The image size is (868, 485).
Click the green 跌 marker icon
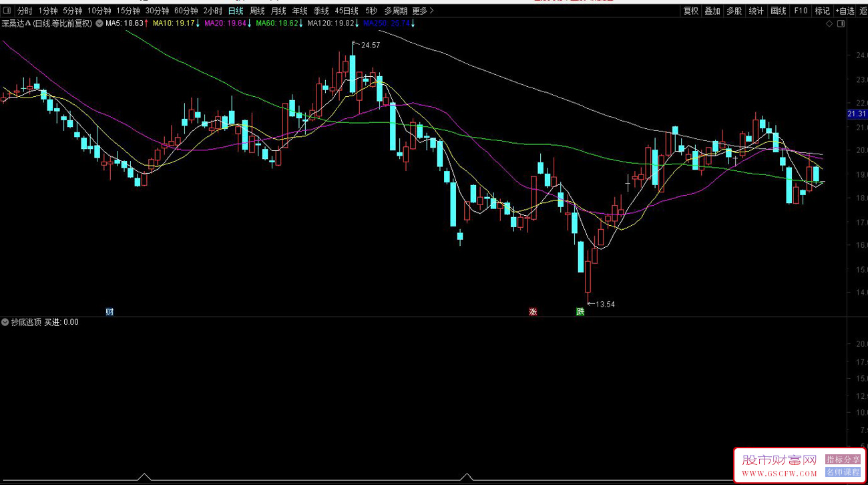pos(580,311)
